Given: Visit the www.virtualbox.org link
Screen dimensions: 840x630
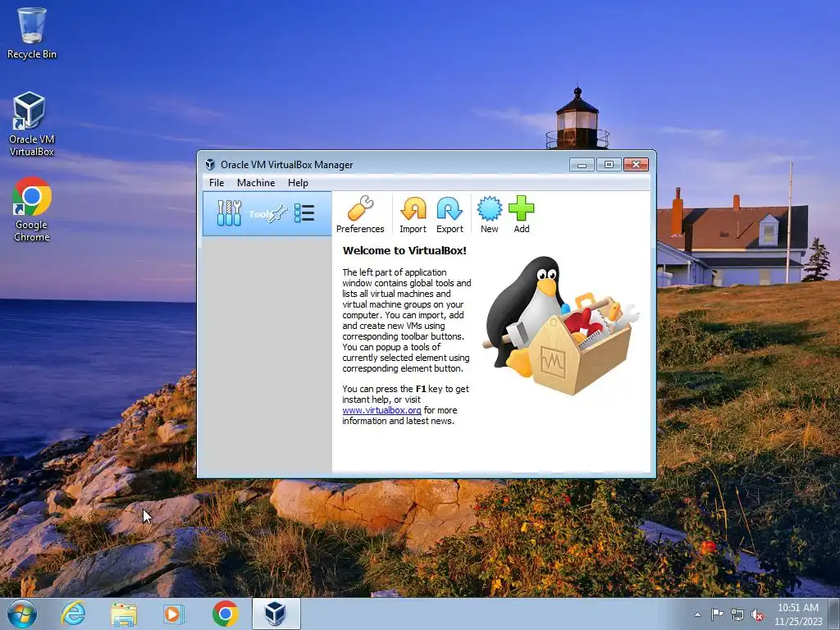Looking at the screenshot, I should point(382,410).
